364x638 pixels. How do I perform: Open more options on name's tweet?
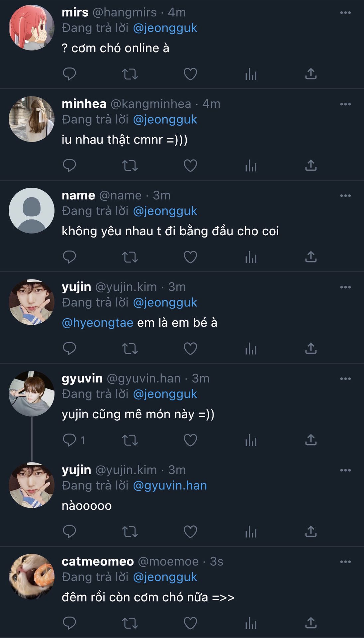coord(345,196)
